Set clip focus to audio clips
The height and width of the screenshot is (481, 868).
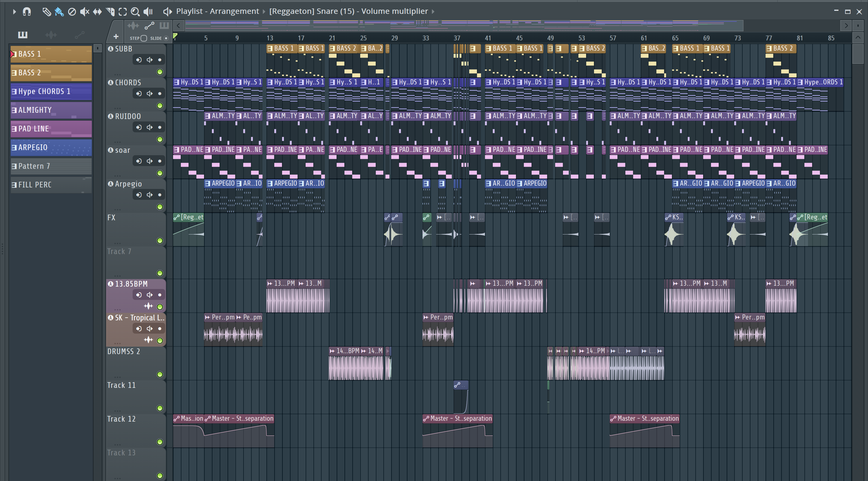coord(133,26)
